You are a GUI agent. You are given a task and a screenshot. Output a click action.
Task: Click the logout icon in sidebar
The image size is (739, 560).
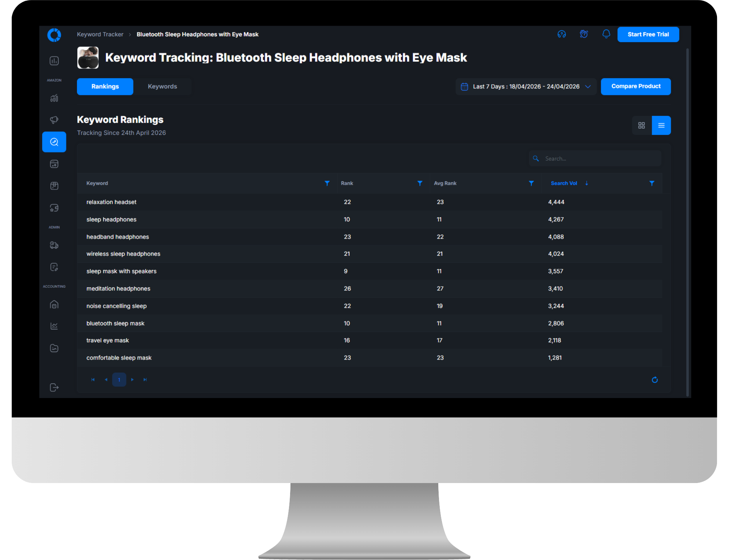click(54, 387)
